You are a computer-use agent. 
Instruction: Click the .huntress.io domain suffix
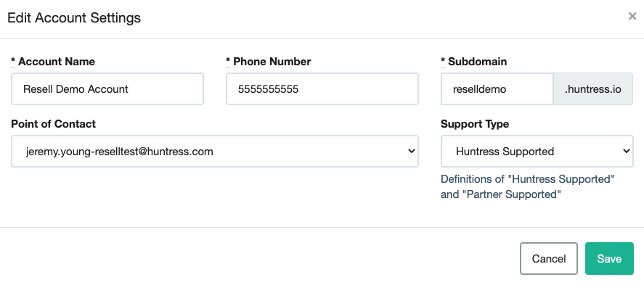(593, 89)
